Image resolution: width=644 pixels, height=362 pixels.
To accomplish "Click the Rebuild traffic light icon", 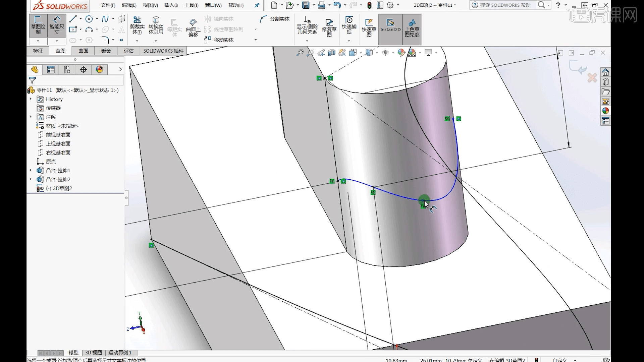I will (x=369, y=5).
